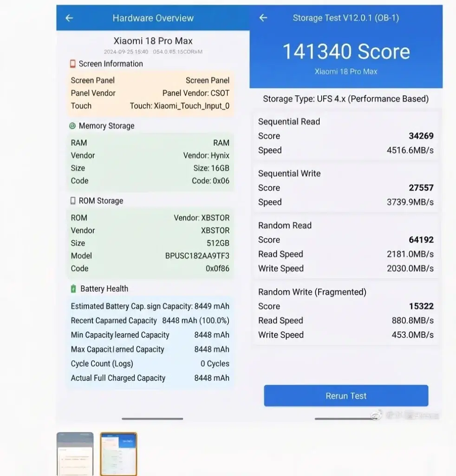Tap the ROM Storage section icon
The width and height of the screenshot is (456, 476).
point(73,201)
